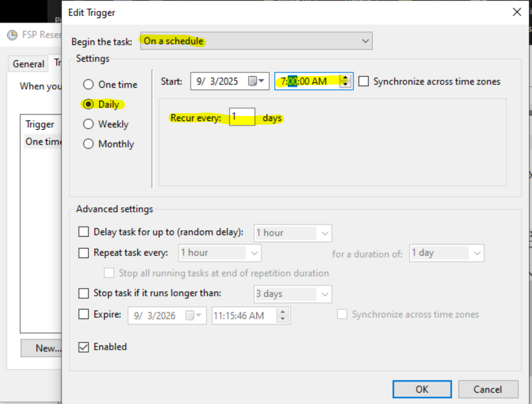Screen dimensions: 532x404
Task: Select the Weekly schedule option
Action: (x=88, y=124)
